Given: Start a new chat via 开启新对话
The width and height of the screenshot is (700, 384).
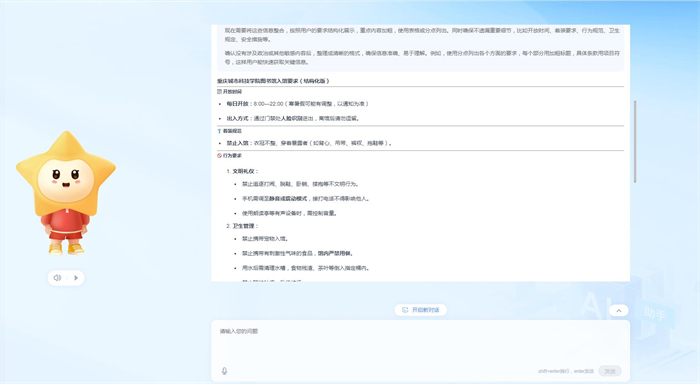Looking at the screenshot, I should (x=421, y=310).
